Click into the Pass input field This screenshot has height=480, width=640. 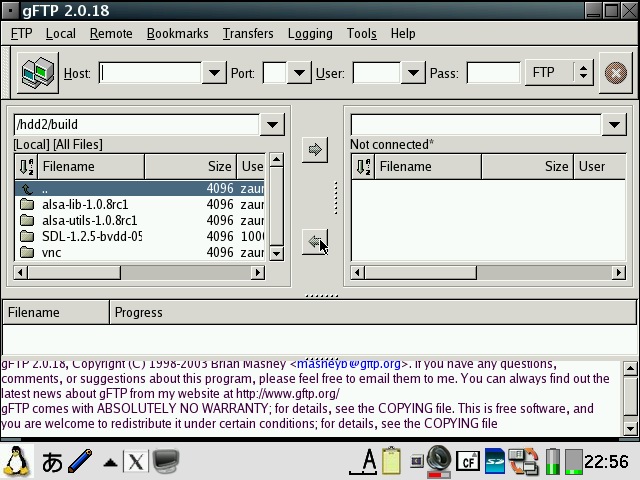tap(493, 73)
